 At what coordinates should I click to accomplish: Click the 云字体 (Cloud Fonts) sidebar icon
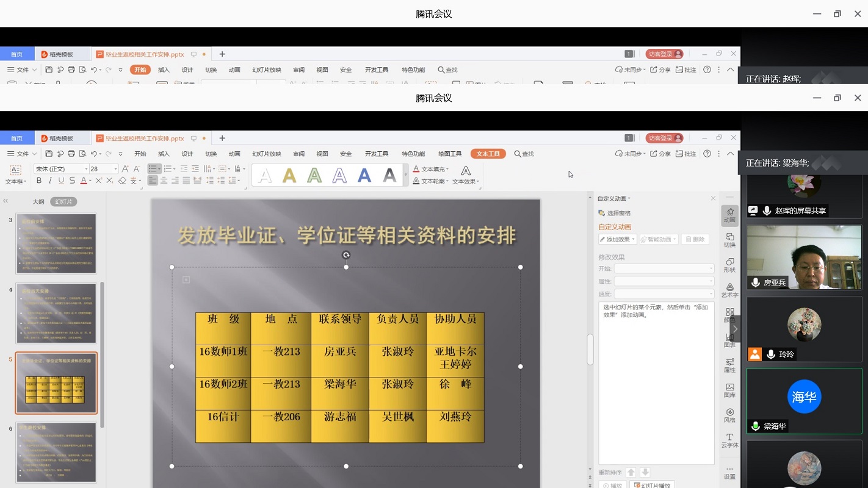729,440
